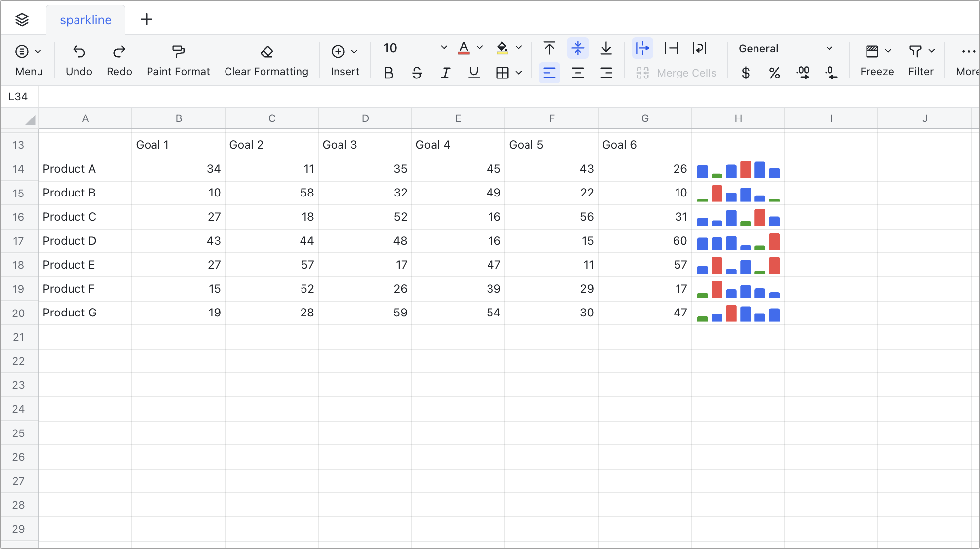Enable the Filter on the sheet
The height and width of the screenshot is (549, 980).
tap(920, 59)
